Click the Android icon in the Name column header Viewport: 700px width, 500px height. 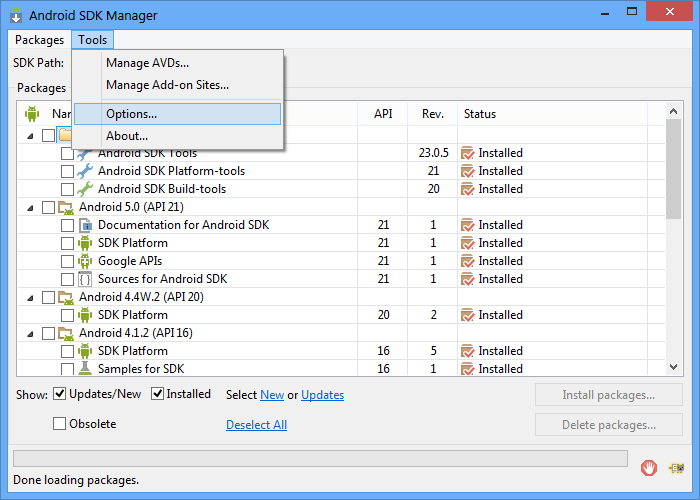coord(32,114)
